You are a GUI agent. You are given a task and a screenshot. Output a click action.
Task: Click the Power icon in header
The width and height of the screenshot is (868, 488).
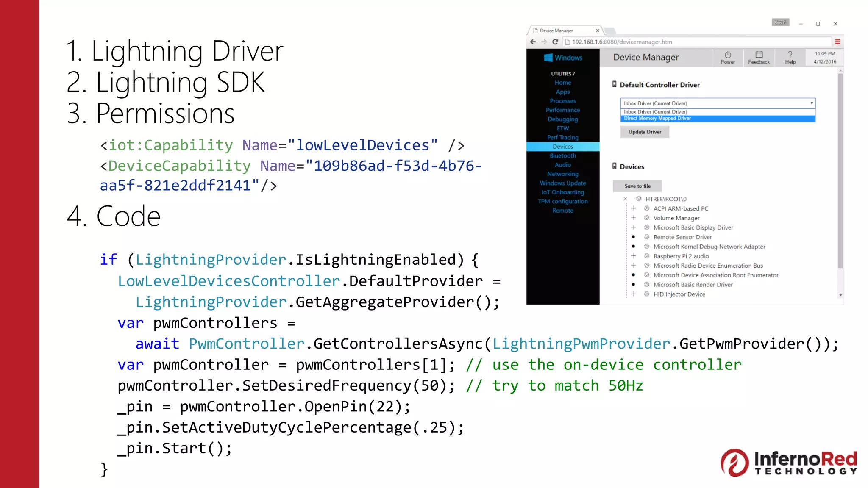[x=727, y=55]
